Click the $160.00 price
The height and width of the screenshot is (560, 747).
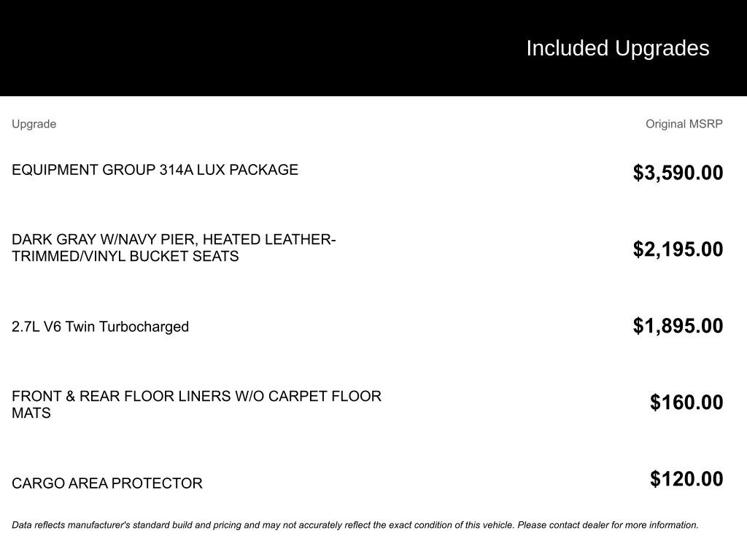(x=686, y=402)
